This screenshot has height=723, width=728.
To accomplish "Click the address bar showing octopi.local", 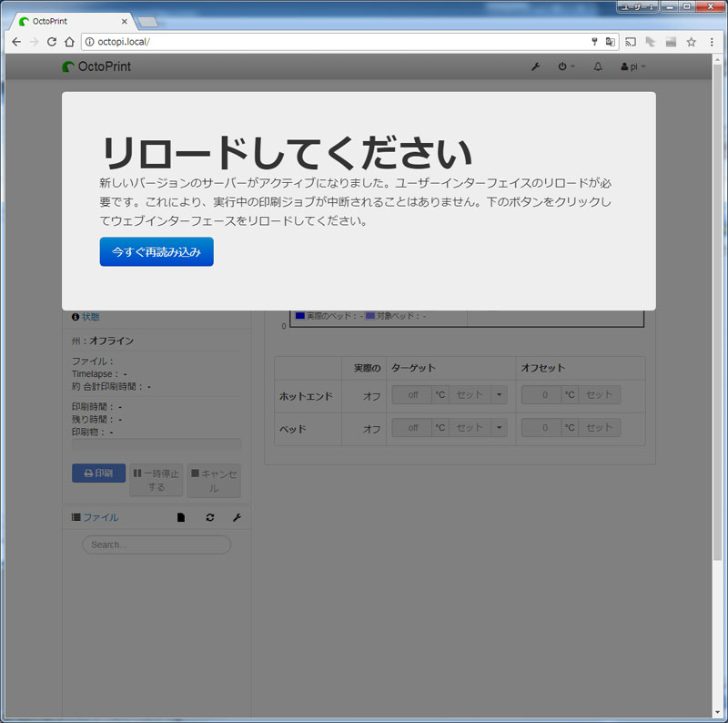I will (350, 42).
